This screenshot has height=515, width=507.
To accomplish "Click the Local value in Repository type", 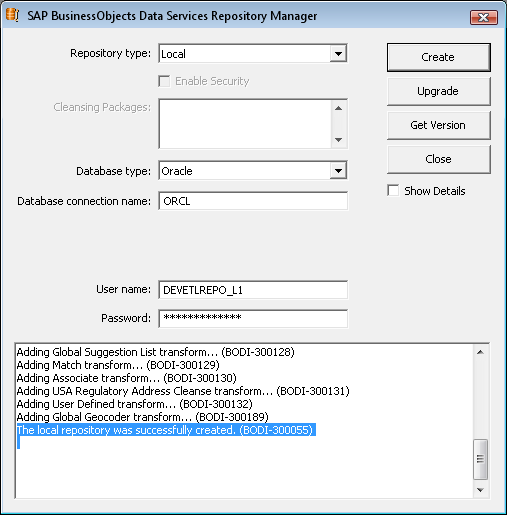I will (173, 54).
